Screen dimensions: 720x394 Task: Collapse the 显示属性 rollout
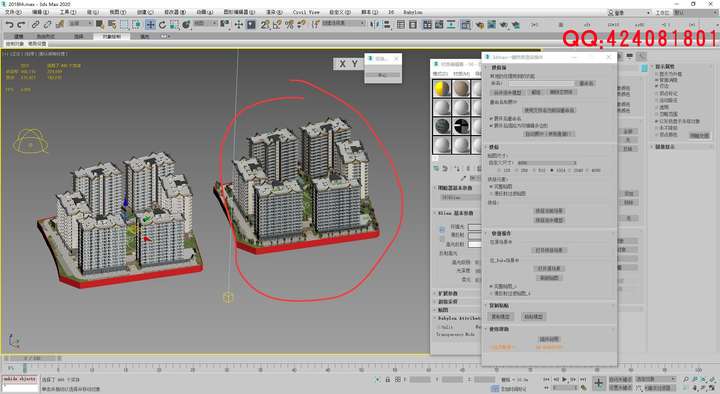(x=664, y=67)
